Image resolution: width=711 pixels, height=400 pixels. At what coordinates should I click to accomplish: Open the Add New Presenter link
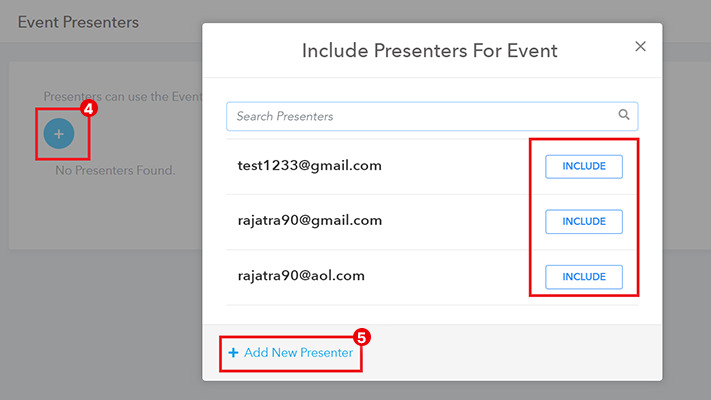pos(298,353)
